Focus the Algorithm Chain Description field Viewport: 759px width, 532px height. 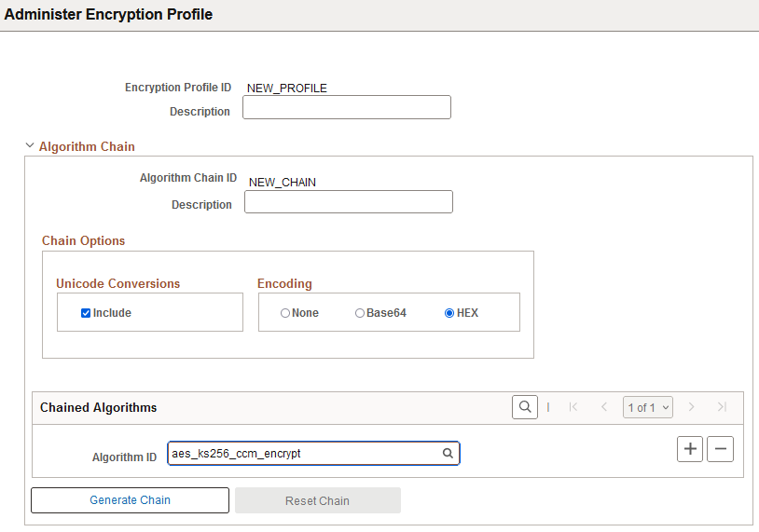click(349, 201)
